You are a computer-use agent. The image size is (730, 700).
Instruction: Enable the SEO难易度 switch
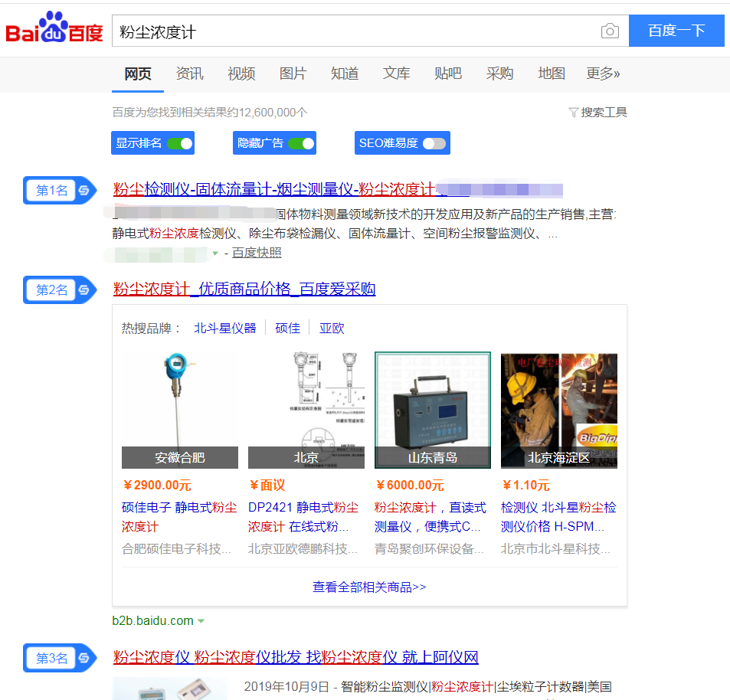pos(434,143)
